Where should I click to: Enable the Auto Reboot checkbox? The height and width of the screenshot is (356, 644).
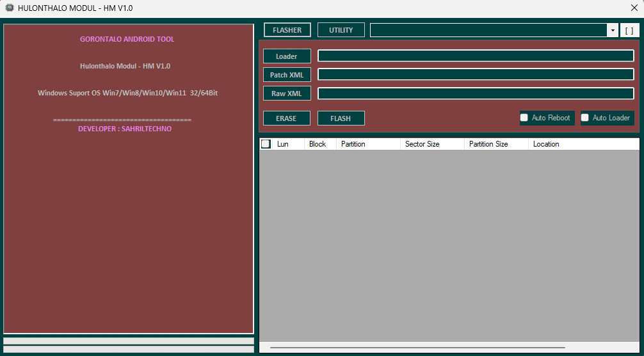pos(524,118)
